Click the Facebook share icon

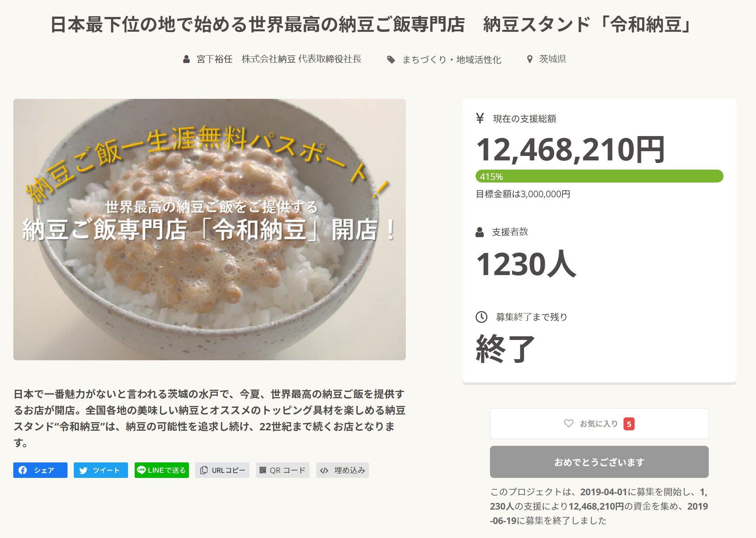[23, 470]
